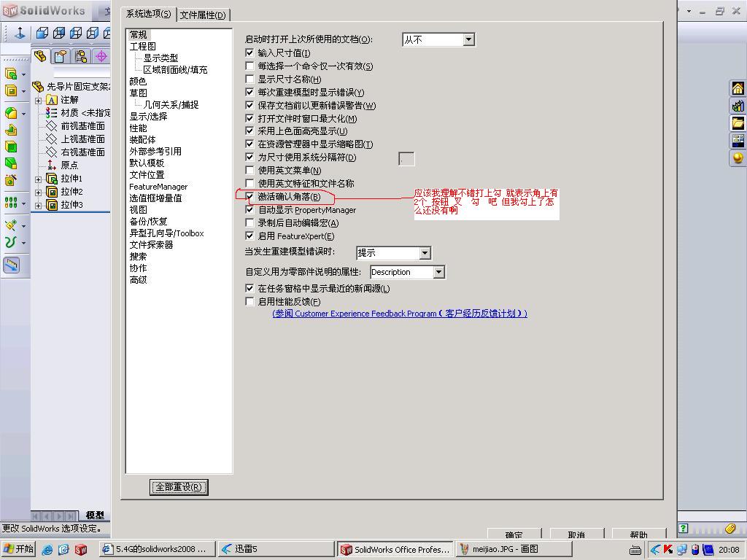Open the View Palette icon in task pane

(x=738, y=140)
